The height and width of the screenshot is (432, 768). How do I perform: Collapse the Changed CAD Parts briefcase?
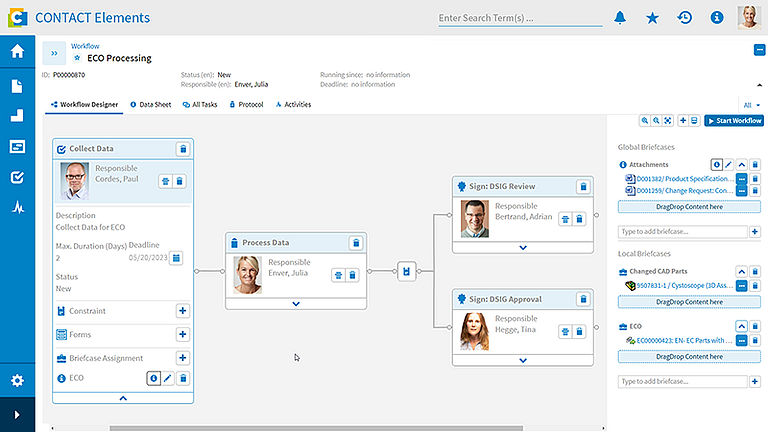(x=742, y=271)
